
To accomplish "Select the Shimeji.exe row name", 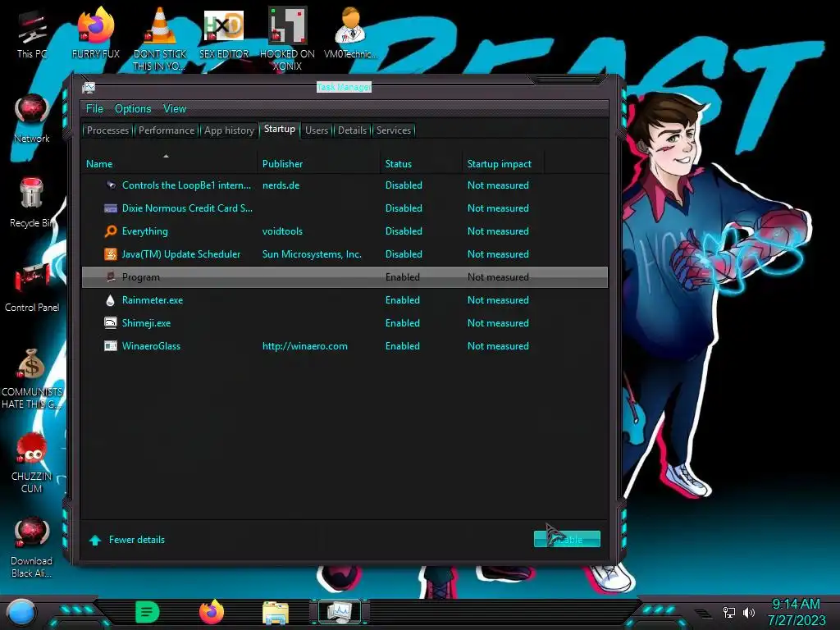I will 146,323.
